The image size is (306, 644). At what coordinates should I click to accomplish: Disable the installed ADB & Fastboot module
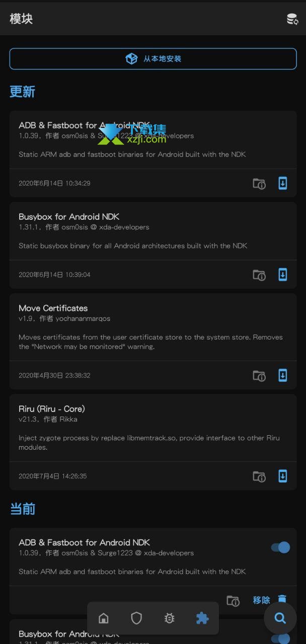coord(281,547)
